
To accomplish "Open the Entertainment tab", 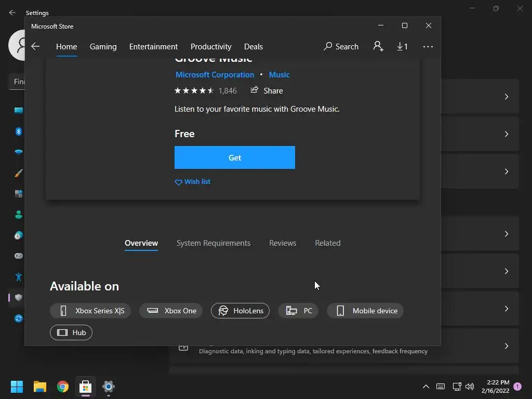I will pyautogui.click(x=153, y=46).
